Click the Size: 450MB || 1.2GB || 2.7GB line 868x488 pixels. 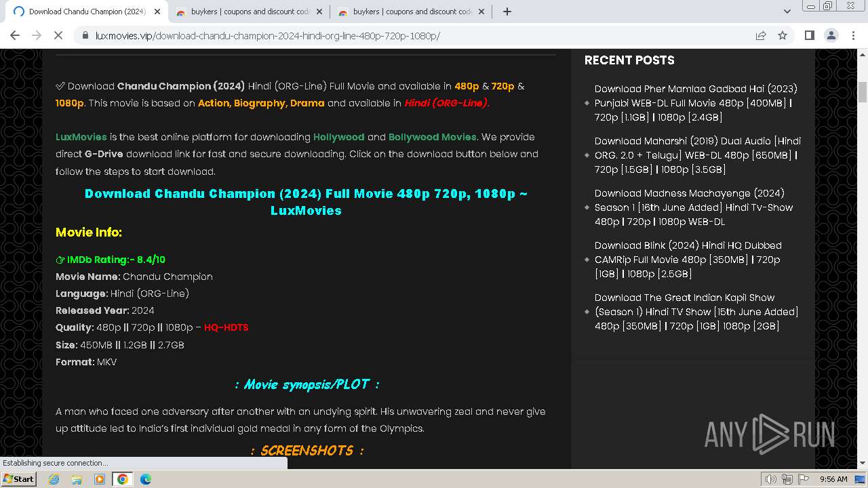(x=120, y=345)
